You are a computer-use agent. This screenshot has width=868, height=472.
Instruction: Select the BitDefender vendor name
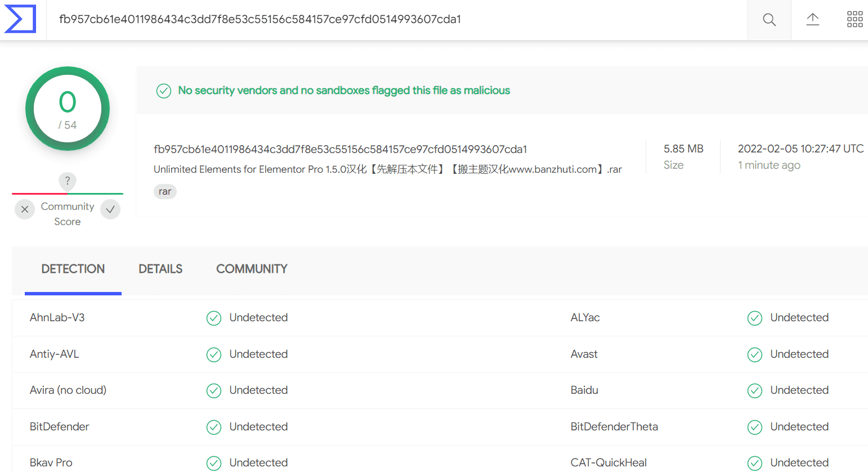click(60, 427)
